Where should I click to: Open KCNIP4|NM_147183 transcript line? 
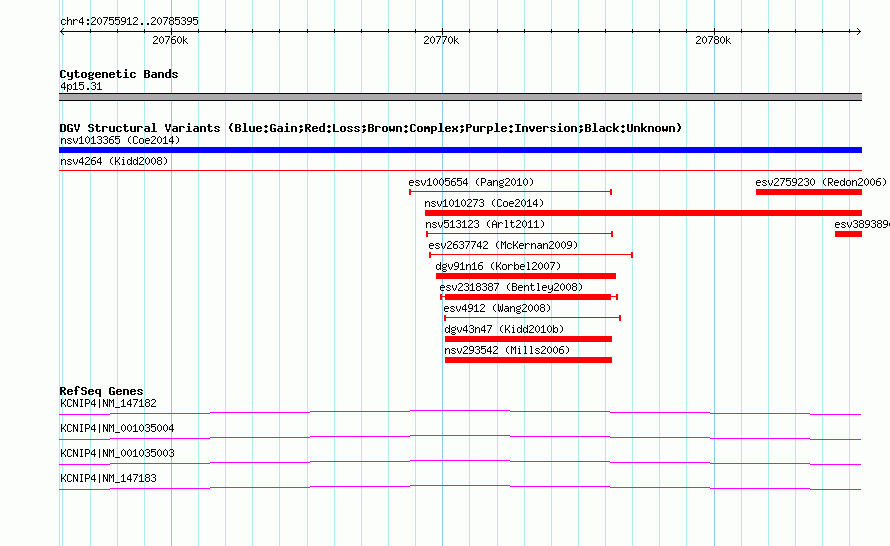coord(460,487)
